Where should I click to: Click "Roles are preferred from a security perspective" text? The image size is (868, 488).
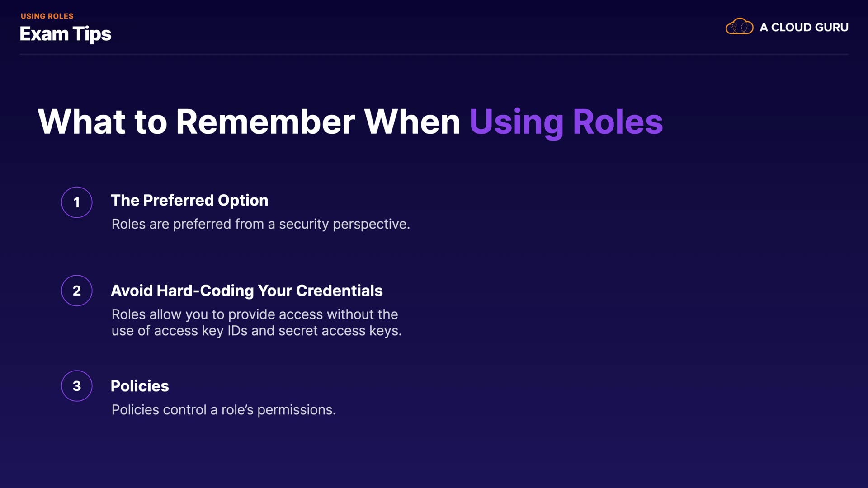tap(260, 224)
